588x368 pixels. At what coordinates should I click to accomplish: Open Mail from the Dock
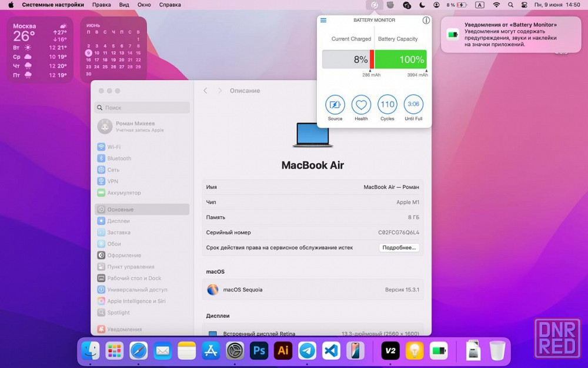coord(162,351)
